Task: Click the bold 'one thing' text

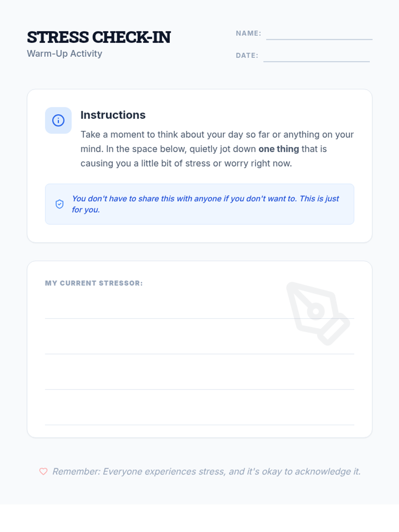Action: (x=279, y=149)
